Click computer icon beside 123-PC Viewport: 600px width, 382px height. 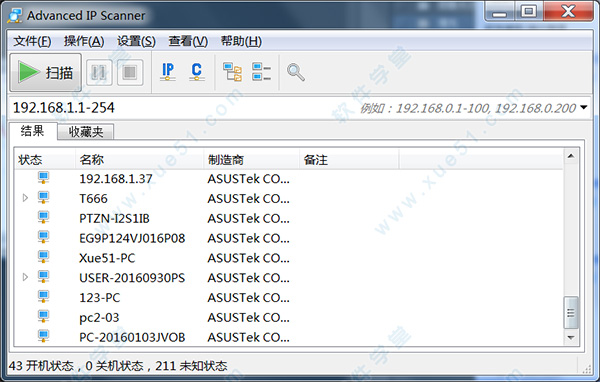43,297
